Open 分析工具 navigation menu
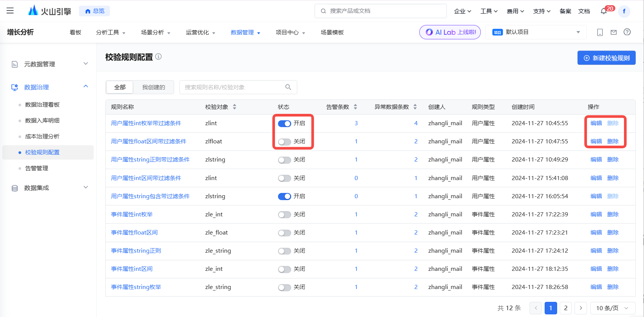This screenshot has width=644, height=317. [x=111, y=33]
